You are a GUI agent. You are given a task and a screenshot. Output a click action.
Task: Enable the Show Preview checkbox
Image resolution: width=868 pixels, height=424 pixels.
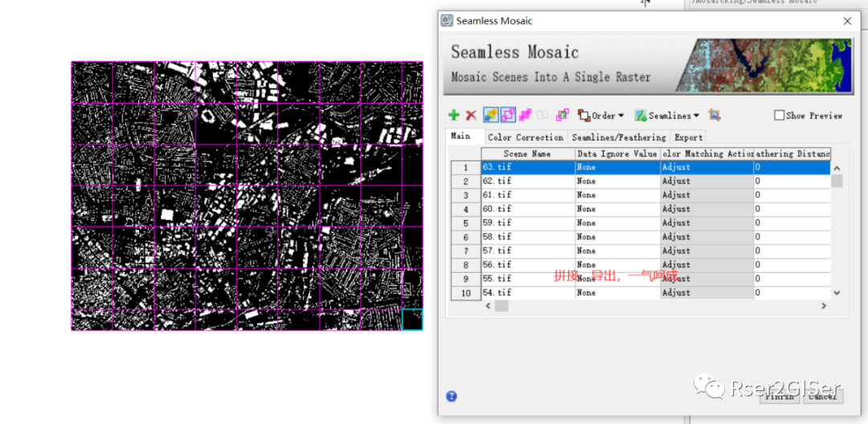tap(780, 116)
